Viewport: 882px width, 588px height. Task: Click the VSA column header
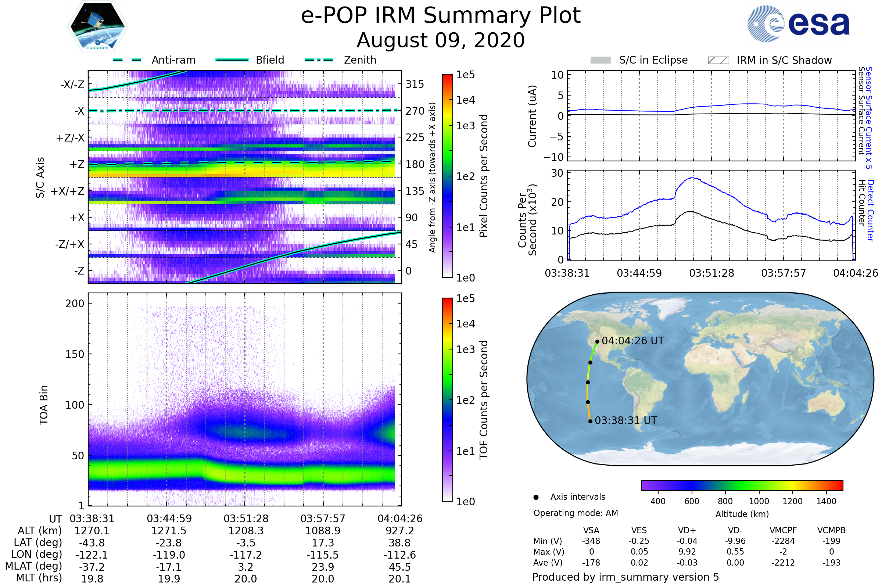(591, 531)
